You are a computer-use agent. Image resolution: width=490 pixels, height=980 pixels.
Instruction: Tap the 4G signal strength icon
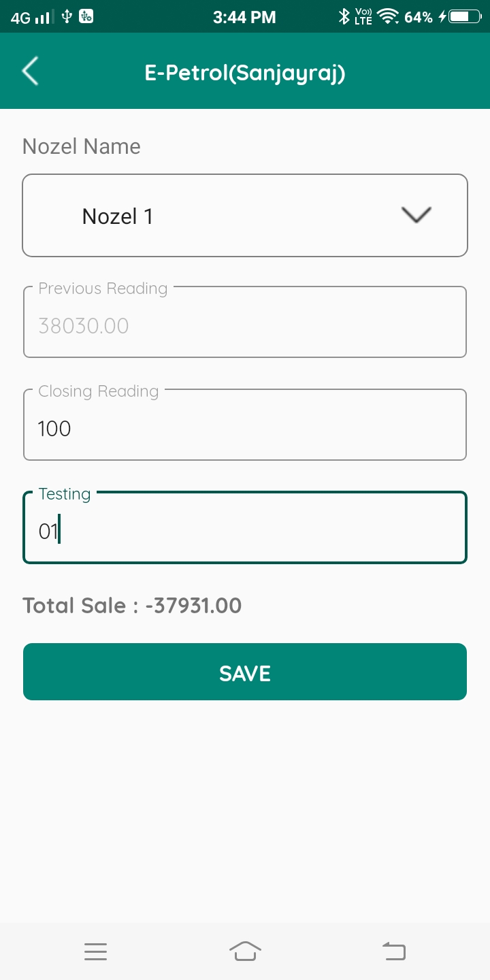(31, 17)
